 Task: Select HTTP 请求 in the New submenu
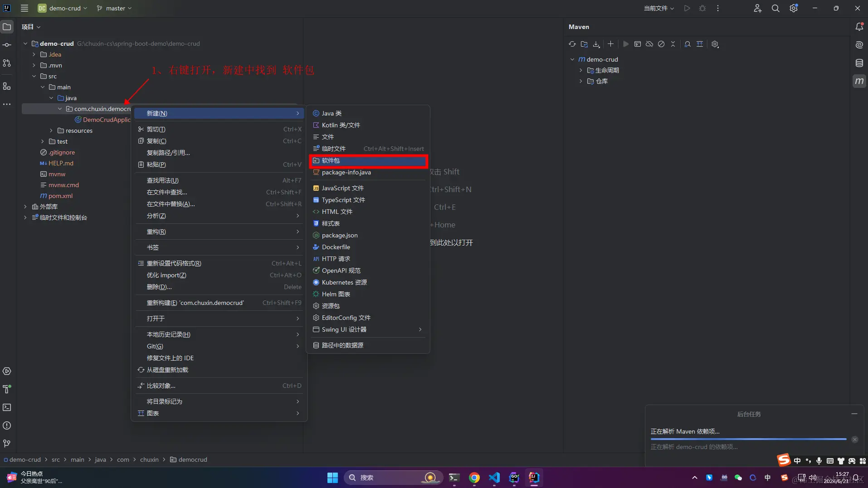[368, 259]
